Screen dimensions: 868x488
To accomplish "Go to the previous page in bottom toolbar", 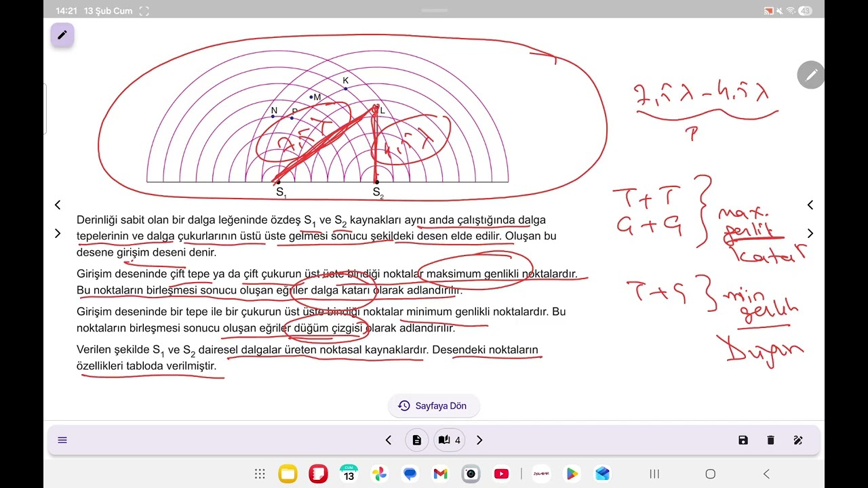I will coord(389,440).
